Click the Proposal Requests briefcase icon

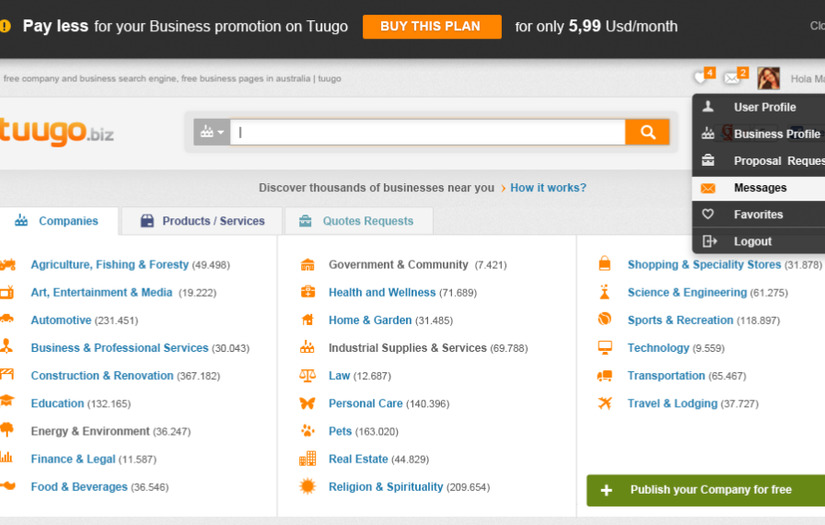point(708,160)
